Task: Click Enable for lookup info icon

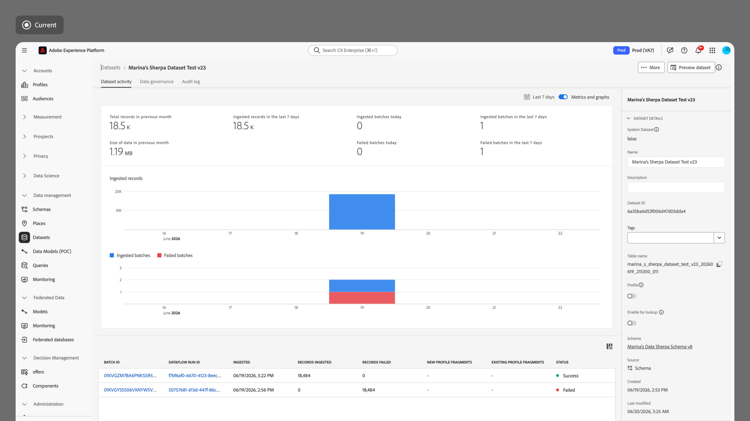Action: tap(662, 312)
